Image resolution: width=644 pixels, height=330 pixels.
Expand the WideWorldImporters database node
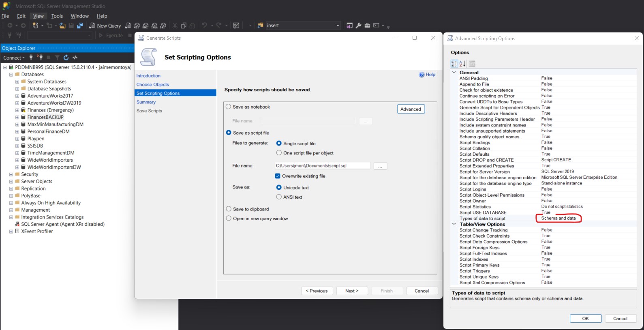(x=17, y=160)
